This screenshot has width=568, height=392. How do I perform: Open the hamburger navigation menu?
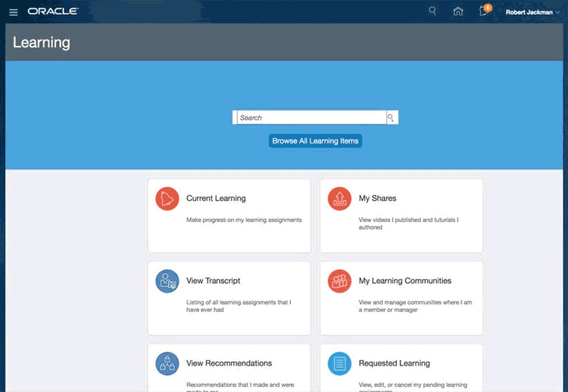[13, 12]
